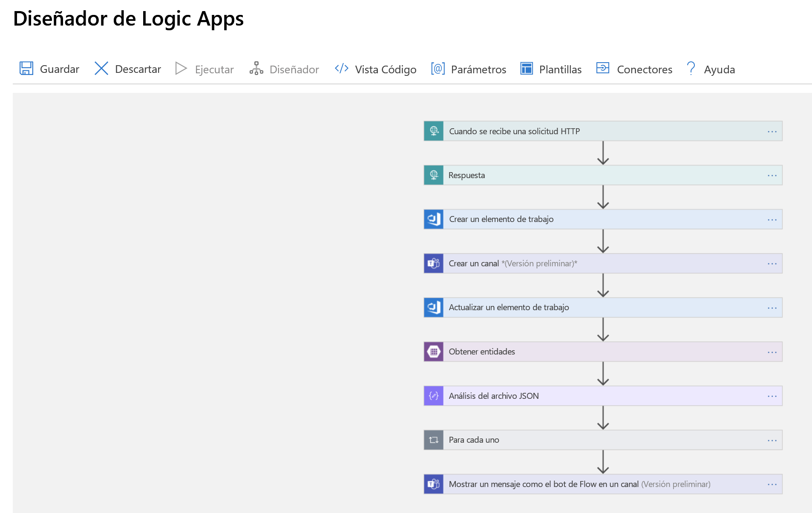The width and height of the screenshot is (812, 513).
Task: Click arrow between 'Para cada uno' and 'Mostrar un mensaje'
Action: click(603, 462)
